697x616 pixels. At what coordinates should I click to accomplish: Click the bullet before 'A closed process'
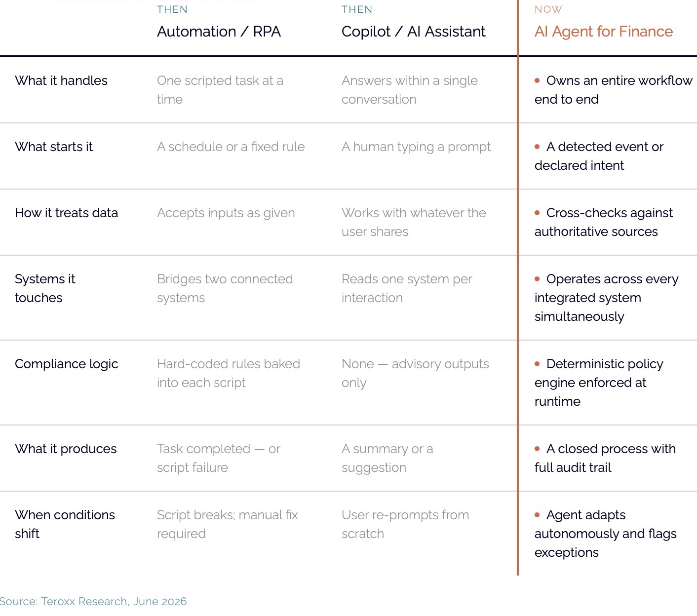click(x=538, y=449)
